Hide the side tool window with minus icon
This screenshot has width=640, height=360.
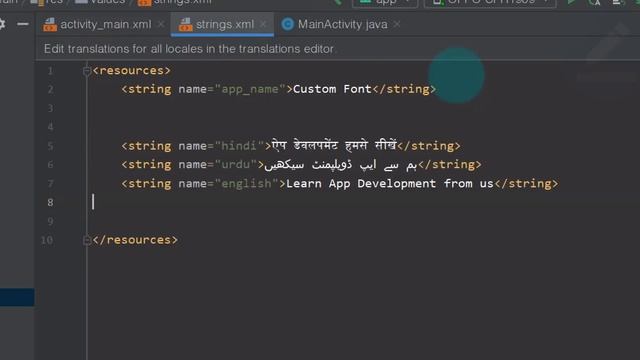tap(23, 24)
